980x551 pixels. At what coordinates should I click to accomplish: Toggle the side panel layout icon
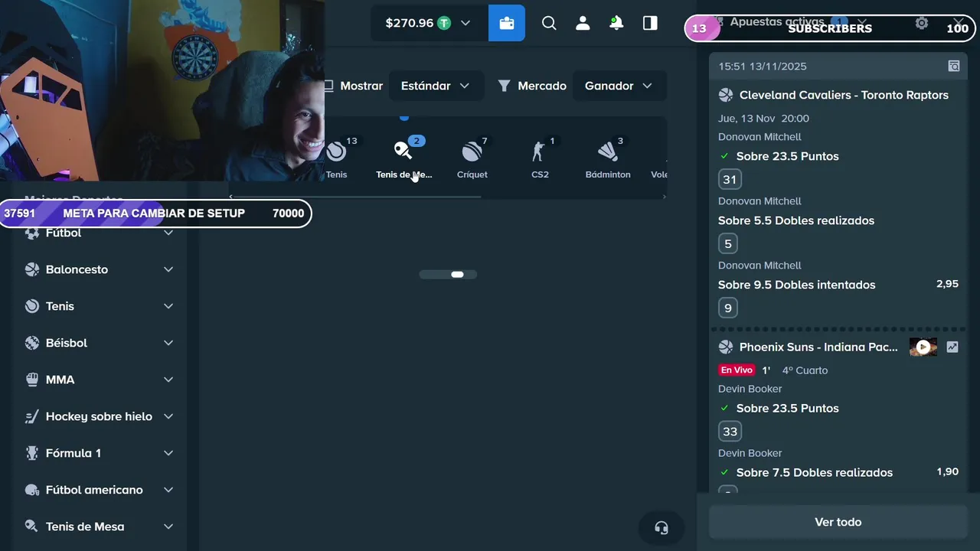coord(650,23)
